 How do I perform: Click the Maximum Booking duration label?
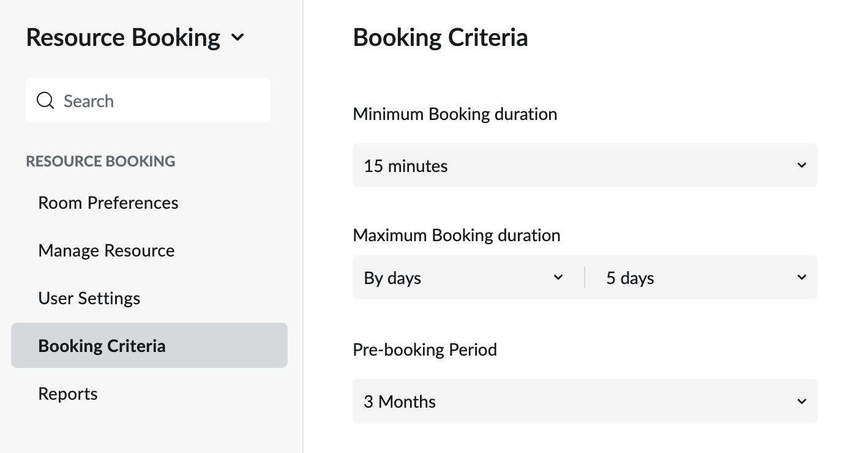[457, 235]
